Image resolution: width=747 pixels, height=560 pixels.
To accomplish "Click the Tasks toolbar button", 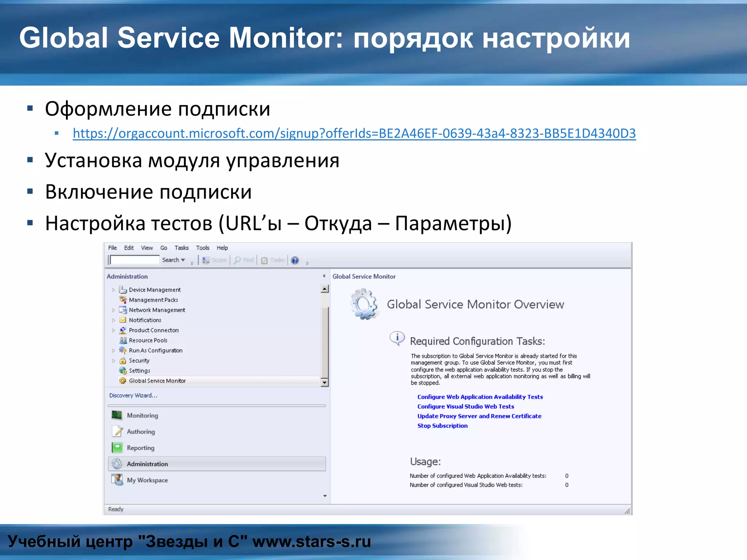I will click(x=272, y=260).
